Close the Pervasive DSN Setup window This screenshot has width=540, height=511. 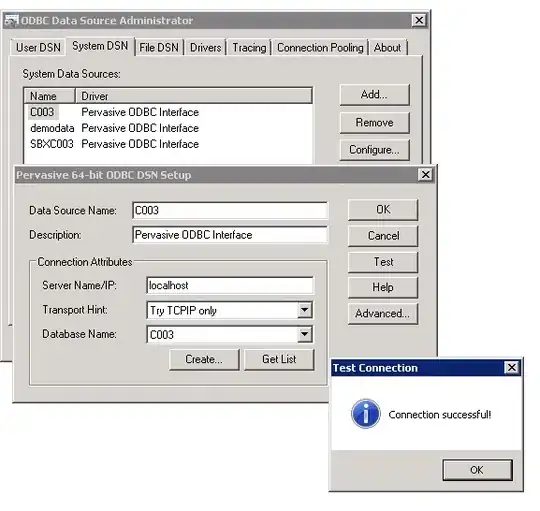[x=425, y=175]
